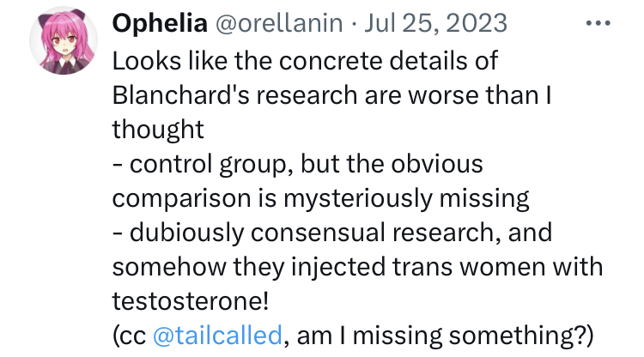Click Ophelia's pink-haired anime avatar
Screen dimensions: 644x357
click(x=60, y=45)
